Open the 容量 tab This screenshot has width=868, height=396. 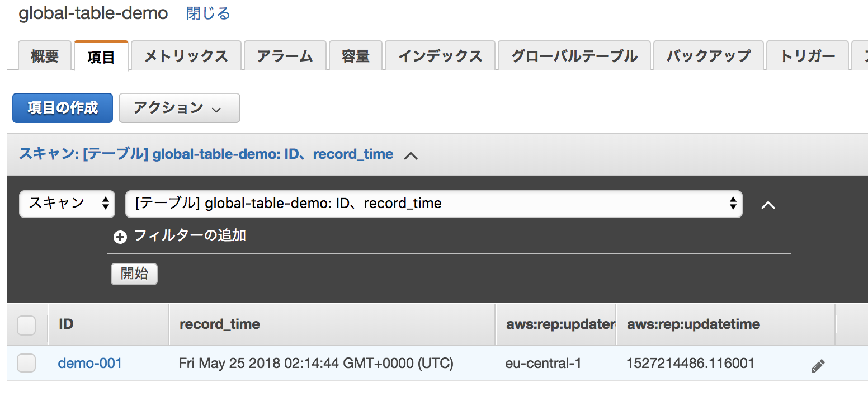(x=356, y=56)
